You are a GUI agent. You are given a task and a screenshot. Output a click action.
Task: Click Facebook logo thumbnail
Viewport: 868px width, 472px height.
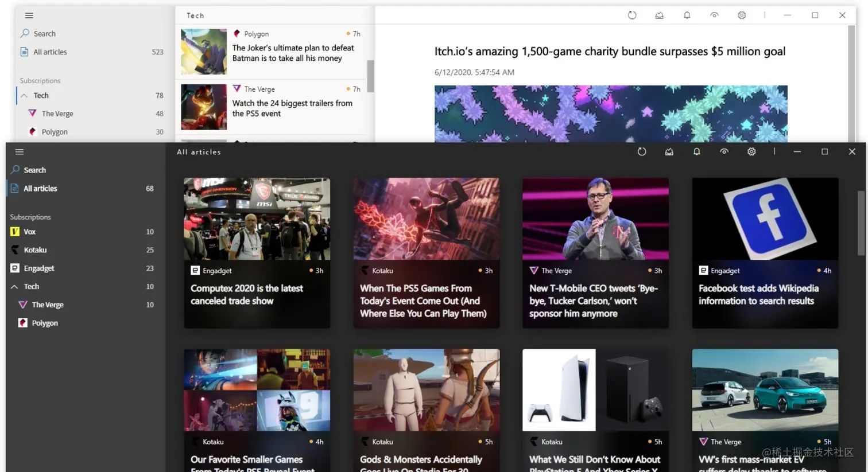tap(765, 219)
